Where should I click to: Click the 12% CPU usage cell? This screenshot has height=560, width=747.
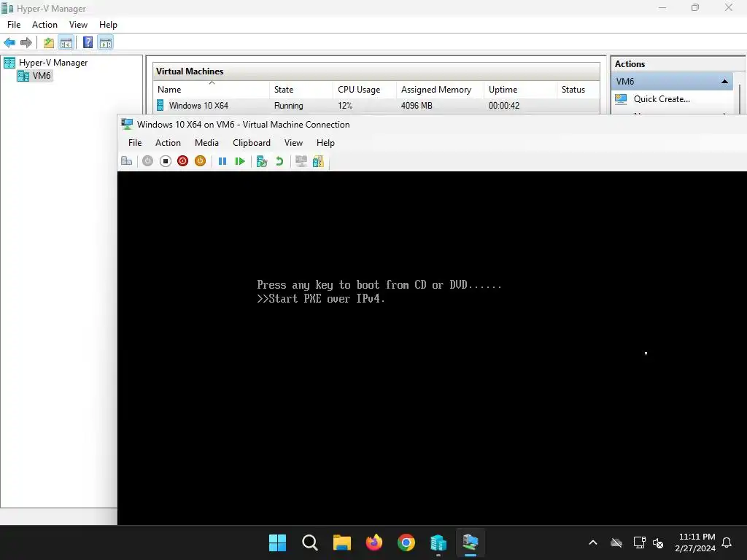point(345,106)
